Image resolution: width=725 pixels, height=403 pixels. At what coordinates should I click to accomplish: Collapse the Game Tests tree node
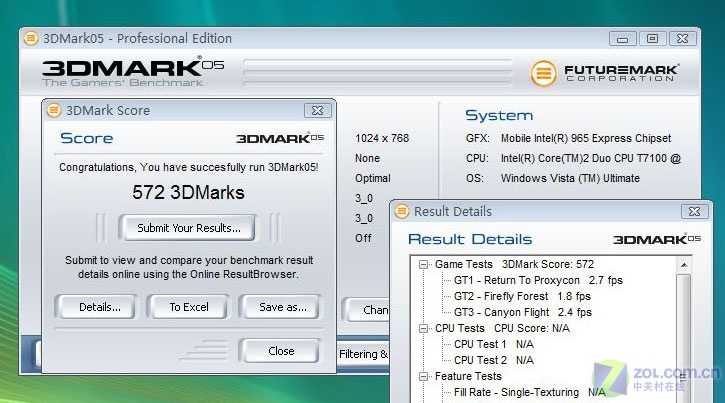point(423,265)
